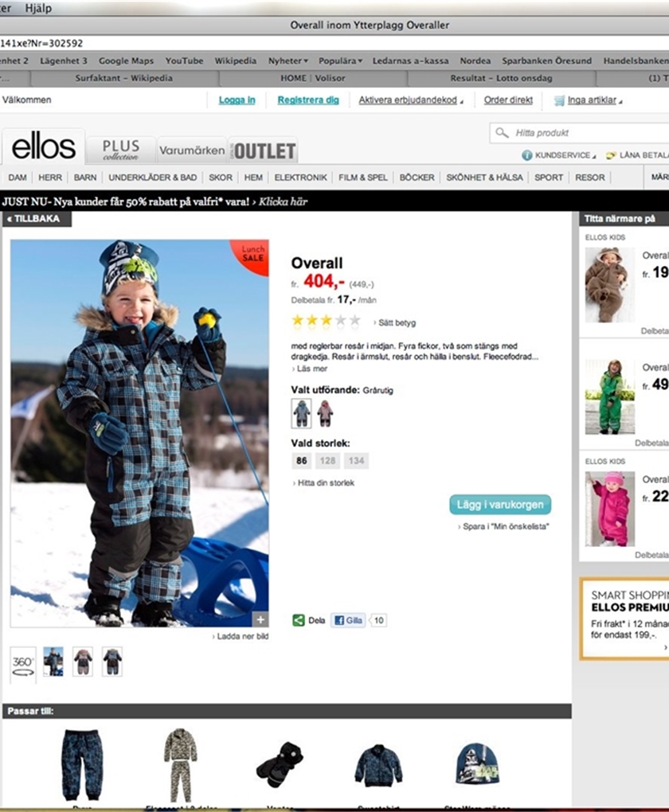Go to the ellos home logo

coord(44,147)
